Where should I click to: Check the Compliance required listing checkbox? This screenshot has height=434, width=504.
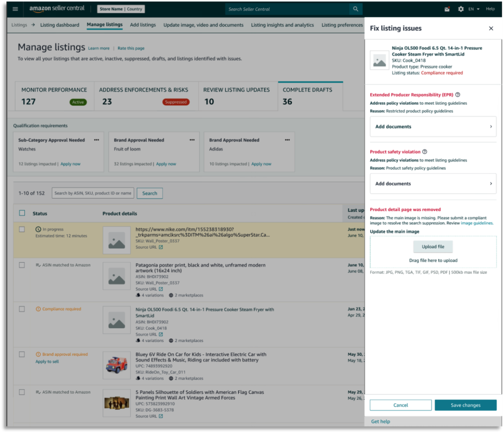(x=22, y=309)
